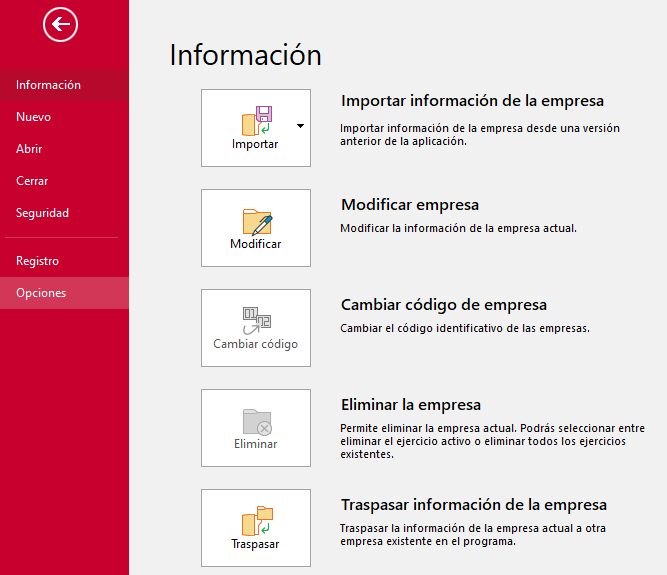The width and height of the screenshot is (667, 575).
Task: Expand the Importar button dropdown arrow
Action: tap(300, 127)
